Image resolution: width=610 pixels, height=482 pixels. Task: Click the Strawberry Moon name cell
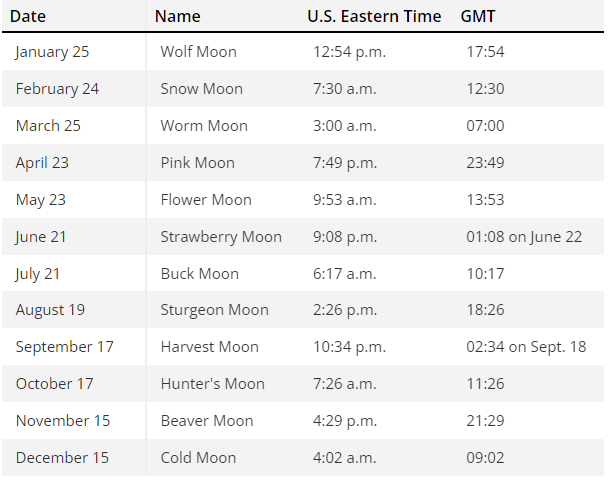(221, 237)
